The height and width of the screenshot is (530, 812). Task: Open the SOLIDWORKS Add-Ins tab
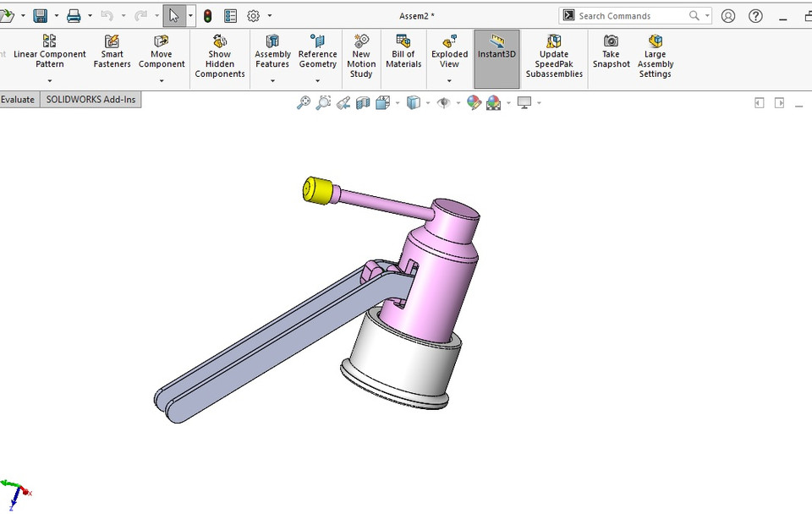[91, 99]
